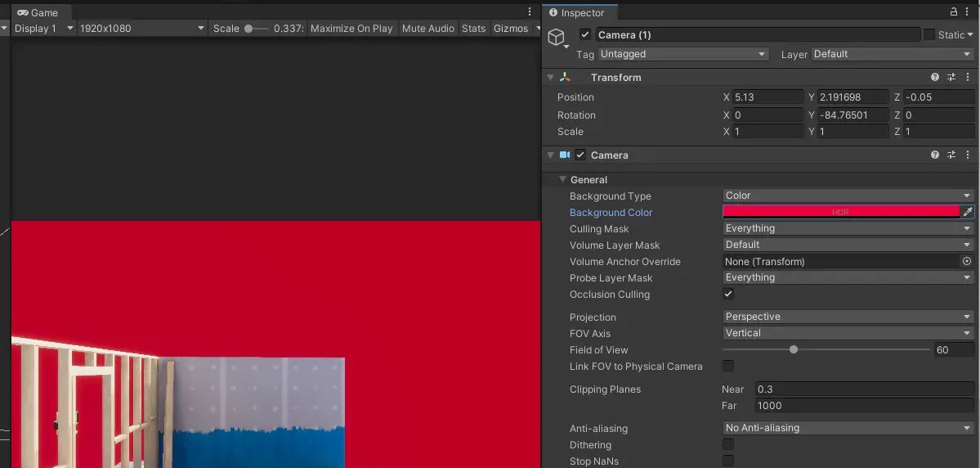Viewport: 980px width, 468px height.
Task: Toggle Mute Audio
Action: [x=428, y=28]
